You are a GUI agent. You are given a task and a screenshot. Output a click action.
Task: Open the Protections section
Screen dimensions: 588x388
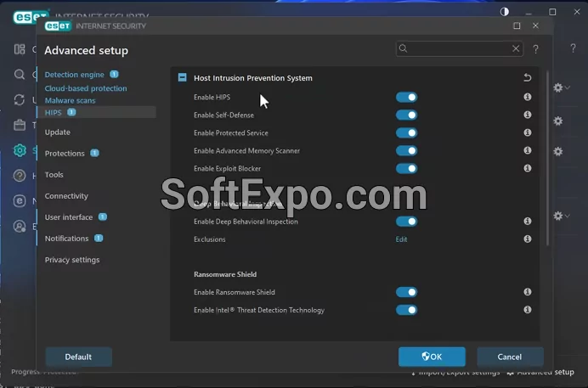click(65, 154)
